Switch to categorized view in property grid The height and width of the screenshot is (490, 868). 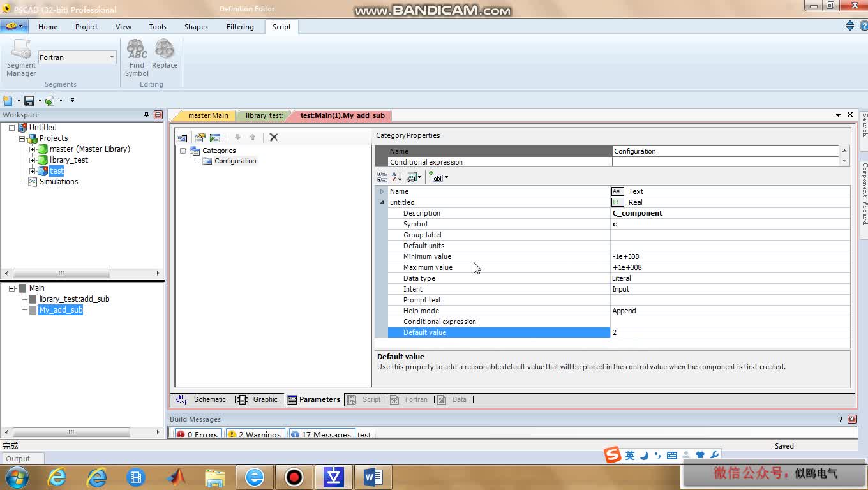point(381,177)
